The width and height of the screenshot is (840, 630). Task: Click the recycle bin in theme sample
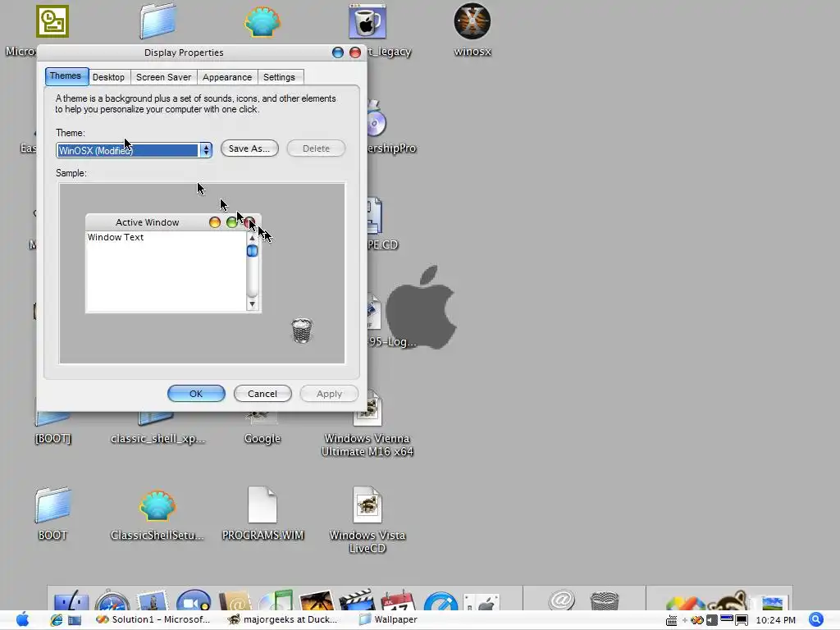(x=302, y=331)
